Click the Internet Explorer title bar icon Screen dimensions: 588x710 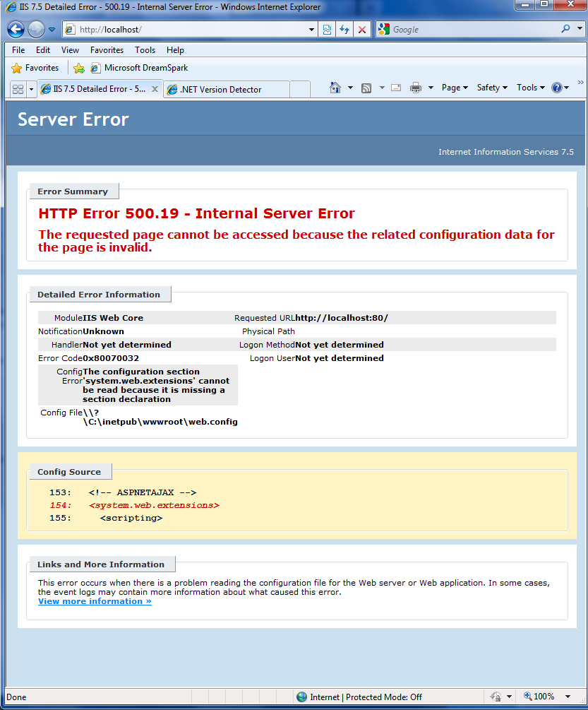(x=11, y=7)
